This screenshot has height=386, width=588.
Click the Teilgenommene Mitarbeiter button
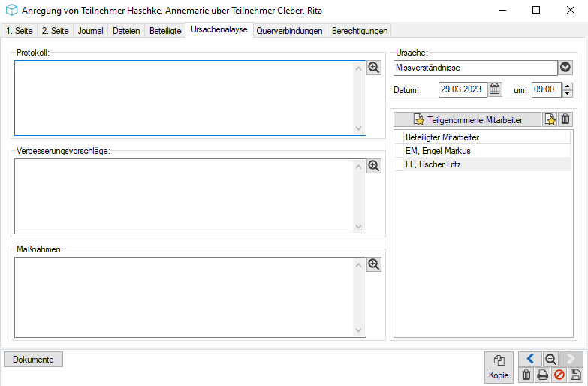468,119
